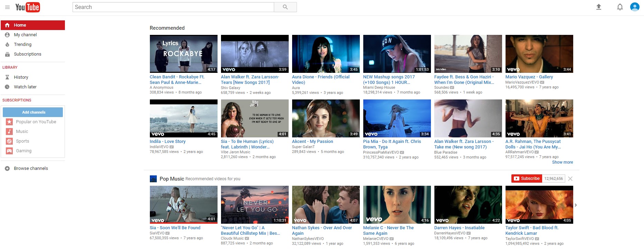The image size is (644, 251).
Task: Click the Sports channel icon
Action: click(x=9, y=141)
